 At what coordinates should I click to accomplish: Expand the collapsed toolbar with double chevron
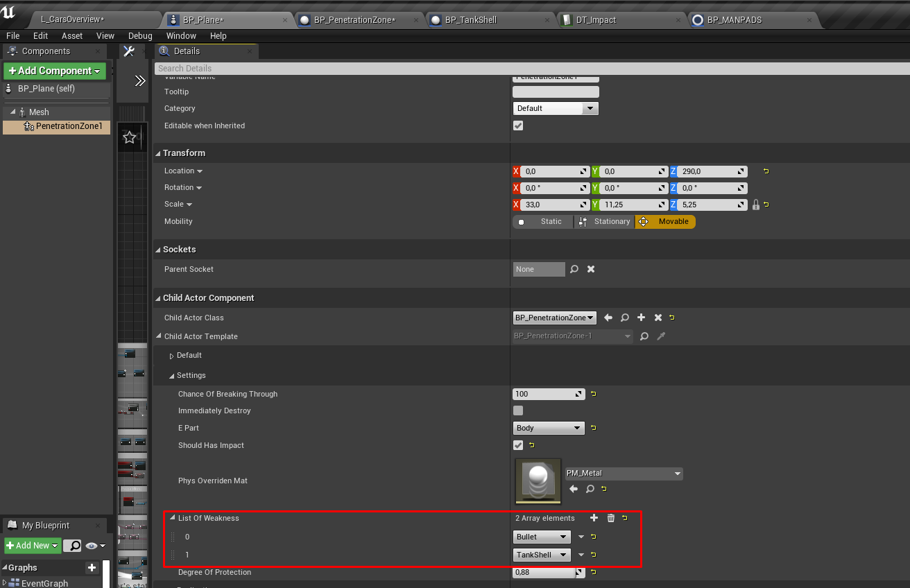(139, 81)
